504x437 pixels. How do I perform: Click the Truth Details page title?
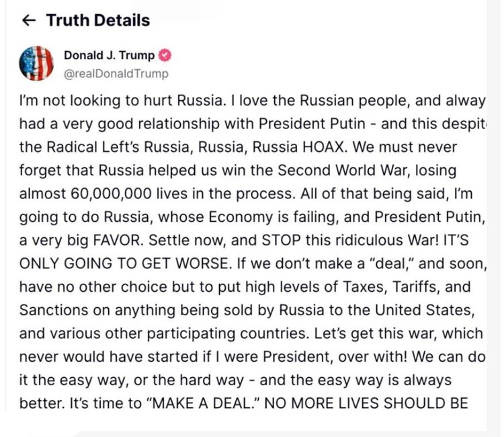98,20
